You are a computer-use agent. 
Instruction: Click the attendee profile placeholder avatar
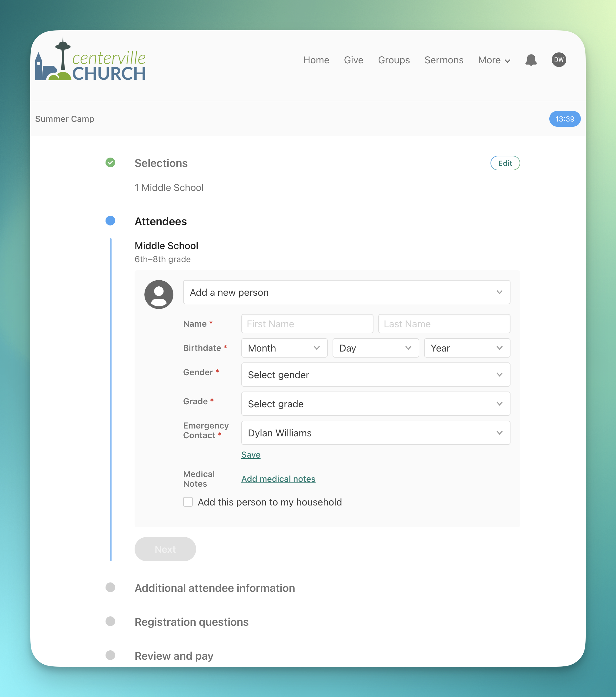pyautogui.click(x=159, y=295)
